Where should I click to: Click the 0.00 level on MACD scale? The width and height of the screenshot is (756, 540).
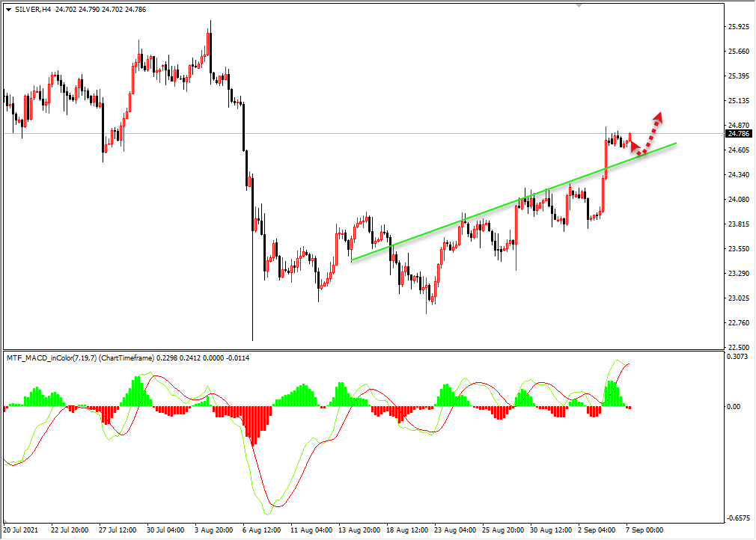734,407
